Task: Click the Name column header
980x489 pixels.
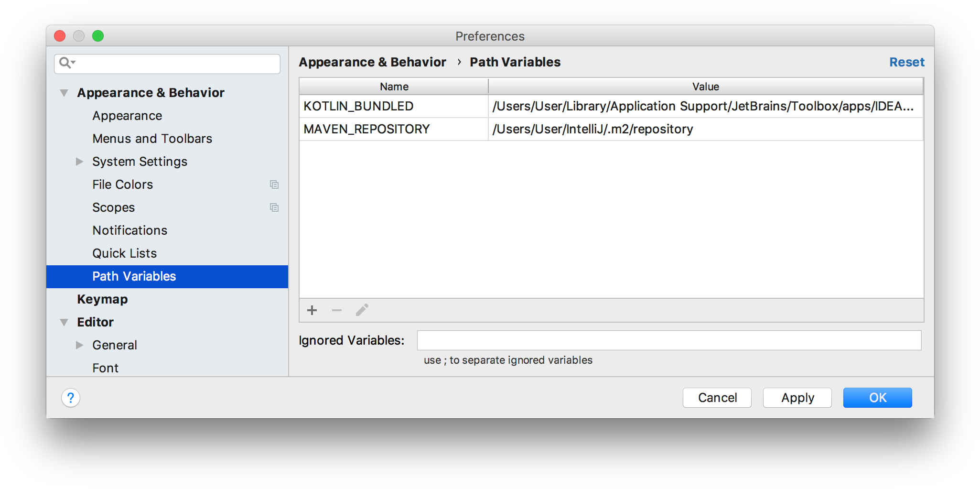Action: pos(393,87)
